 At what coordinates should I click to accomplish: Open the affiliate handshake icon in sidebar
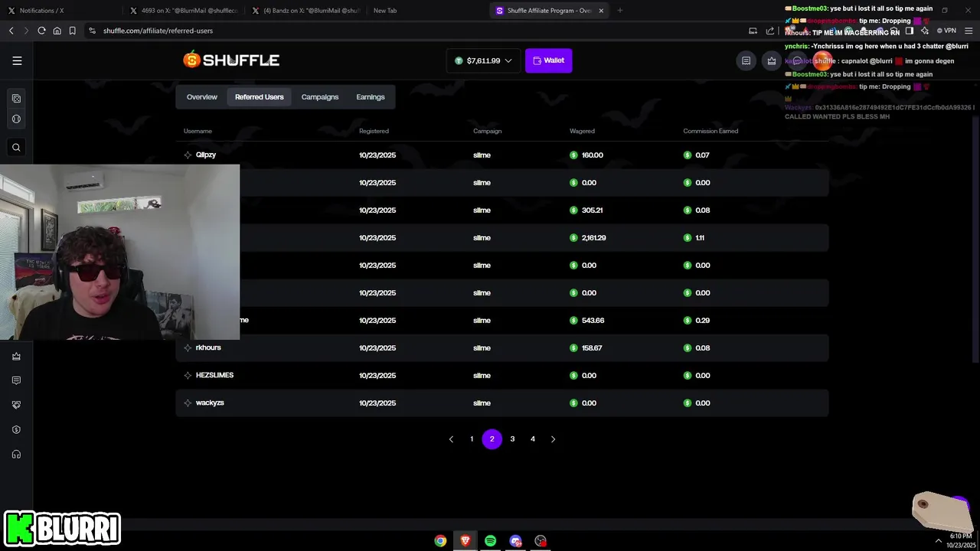coord(16,405)
